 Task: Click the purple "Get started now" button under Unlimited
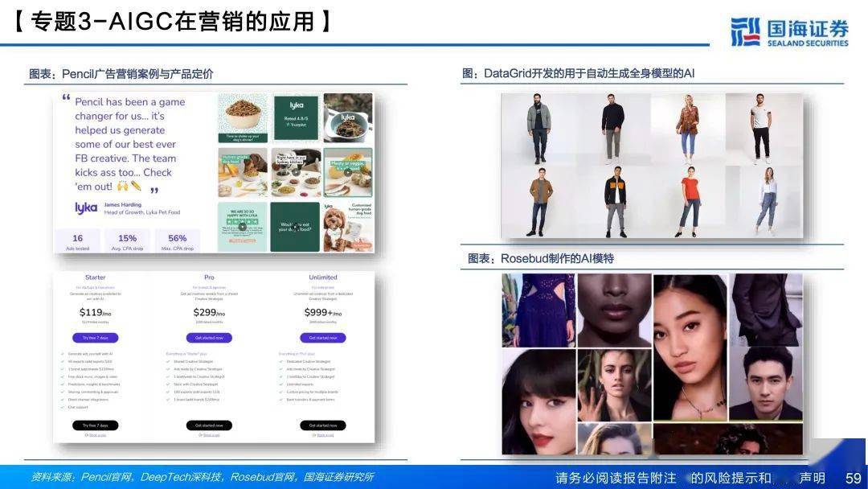tap(323, 338)
